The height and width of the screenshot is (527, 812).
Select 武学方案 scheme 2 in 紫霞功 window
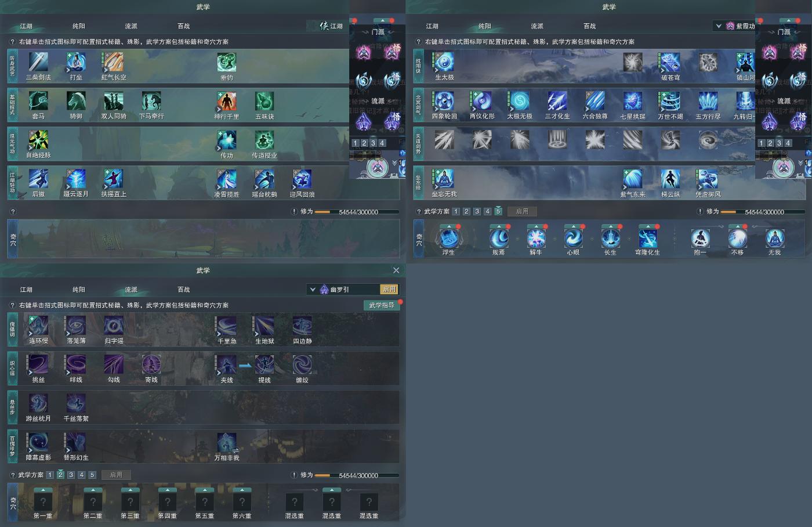coord(466,211)
